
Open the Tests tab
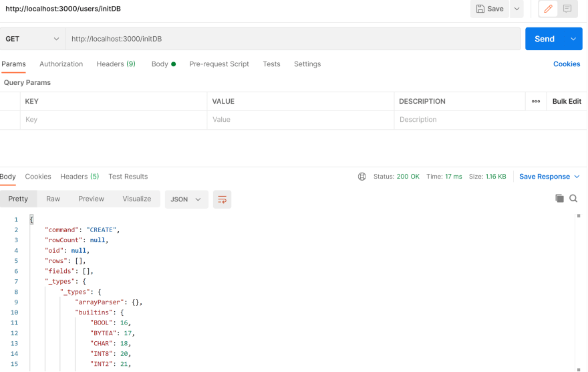tap(271, 64)
